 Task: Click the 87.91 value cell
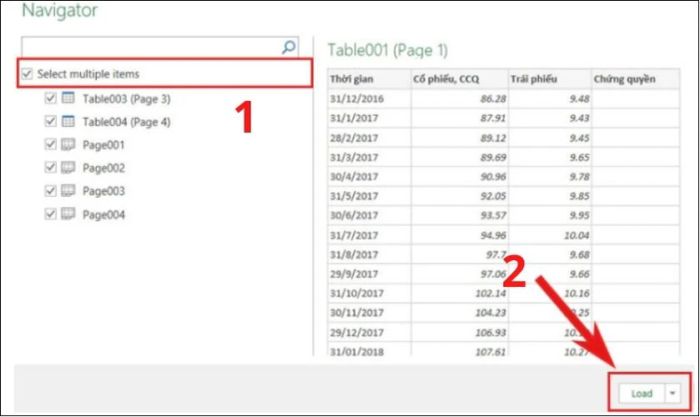click(459, 118)
